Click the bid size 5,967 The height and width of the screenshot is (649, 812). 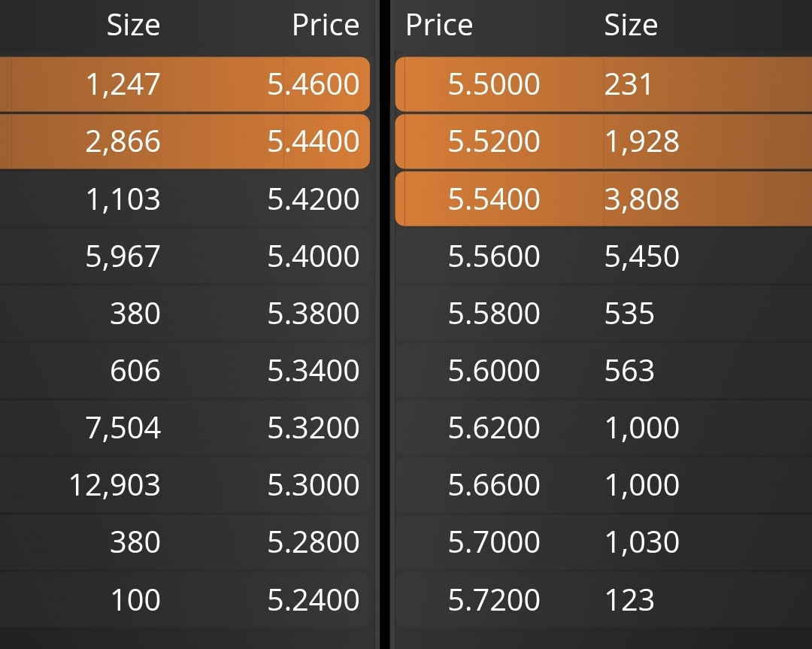click(123, 256)
